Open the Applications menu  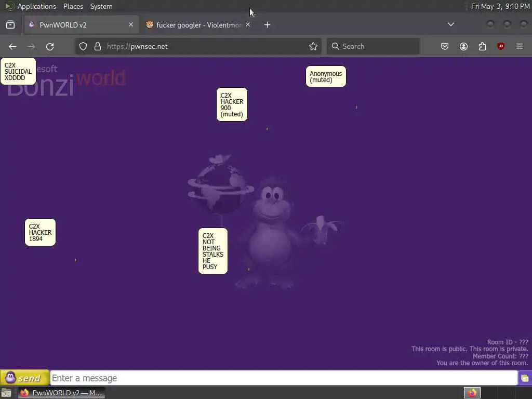[x=37, y=6]
